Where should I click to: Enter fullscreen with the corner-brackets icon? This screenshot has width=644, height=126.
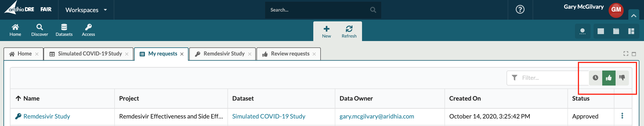[626, 53]
